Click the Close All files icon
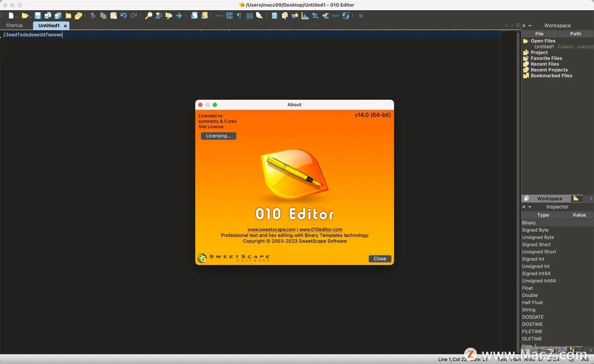The image size is (594, 364). [x=79, y=16]
